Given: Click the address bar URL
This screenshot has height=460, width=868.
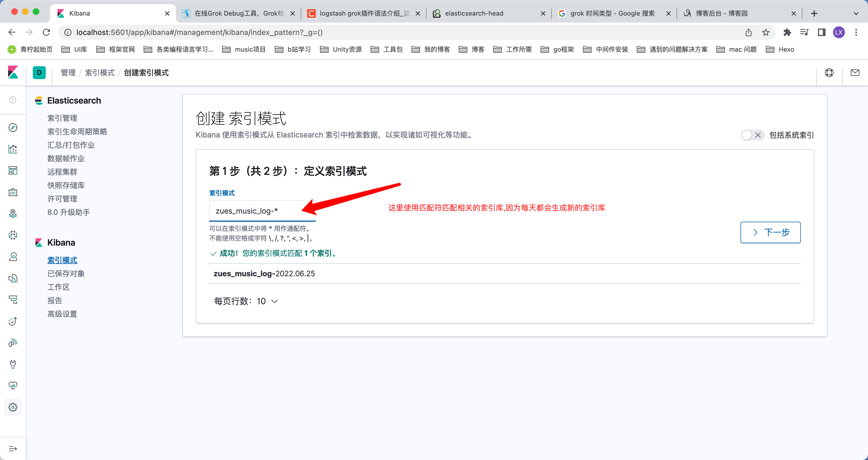Looking at the screenshot, I should pyautogui.click(x=200, y=32).
